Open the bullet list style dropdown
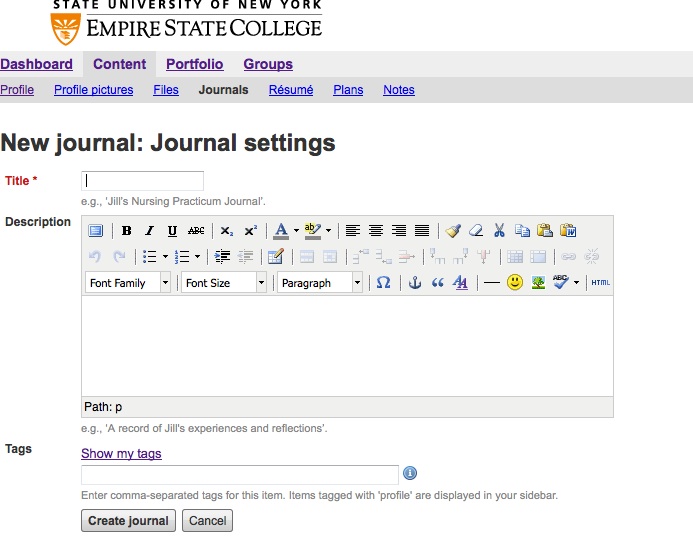This screenshot has width=693, height=543. (165, 257)
